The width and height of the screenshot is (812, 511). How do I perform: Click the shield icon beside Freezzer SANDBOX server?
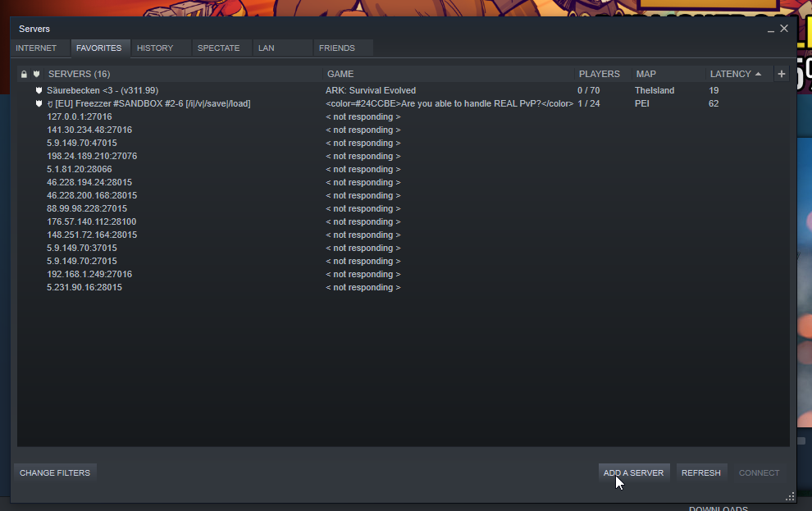(39, 103)
